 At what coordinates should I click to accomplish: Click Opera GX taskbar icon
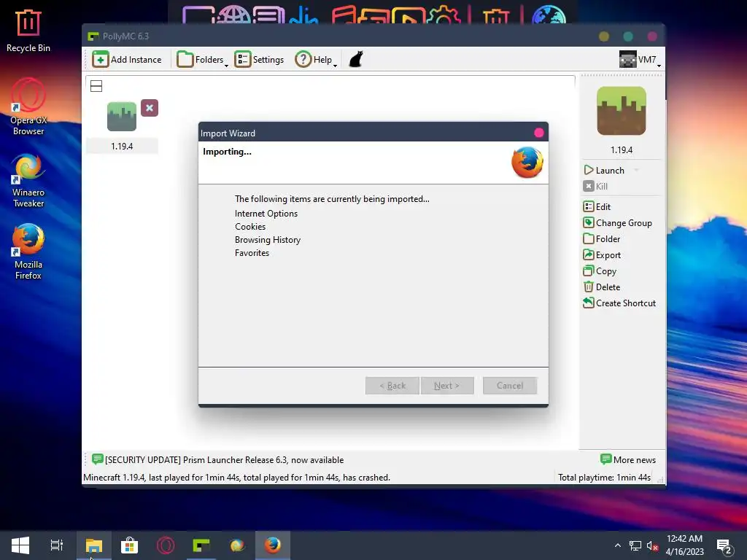[x=166, y=545]
